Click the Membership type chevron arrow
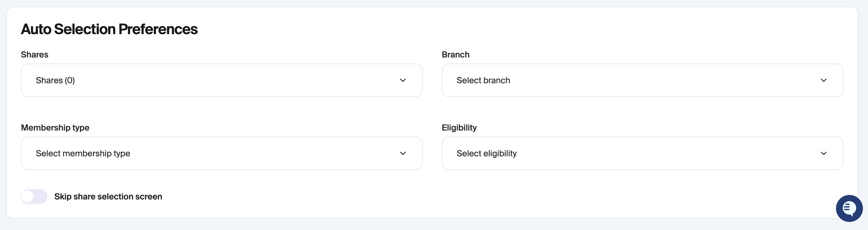Screen dimensions: 868x230 403,153
